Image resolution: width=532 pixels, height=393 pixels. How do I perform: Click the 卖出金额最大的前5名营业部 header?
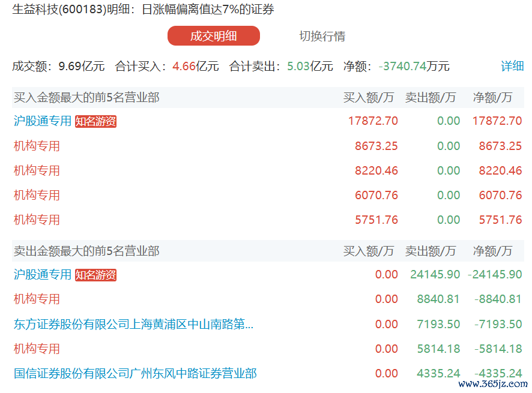pyautogui.click(x=86, y=251)
